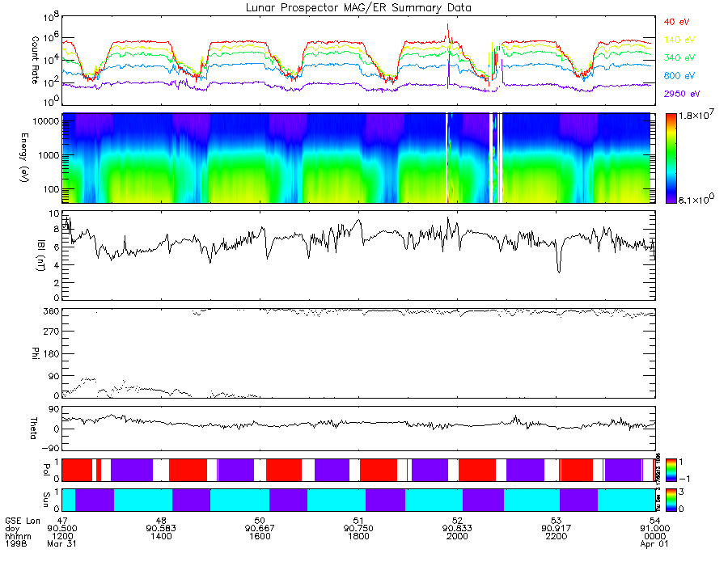Click the "360" Phi axis tick label

point(52,311)
